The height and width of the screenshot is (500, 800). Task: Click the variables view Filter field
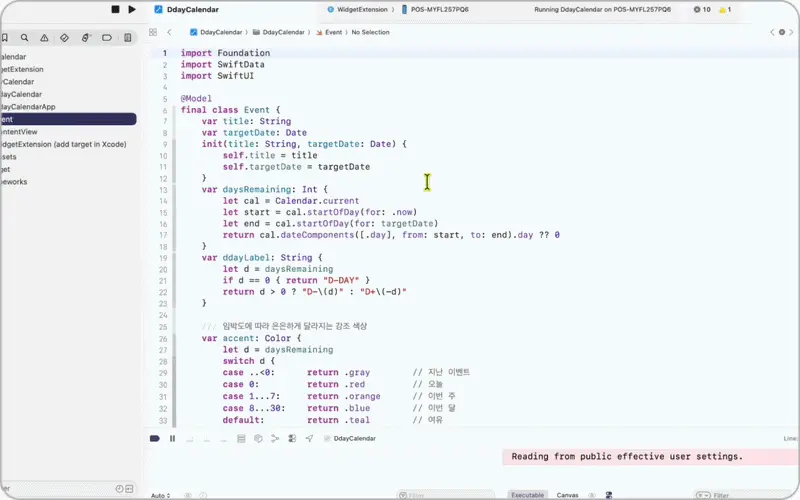445,495
